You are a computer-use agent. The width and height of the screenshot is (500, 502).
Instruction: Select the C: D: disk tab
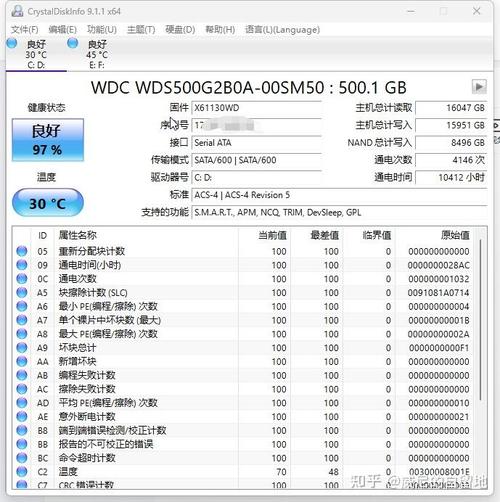[36, 54]
